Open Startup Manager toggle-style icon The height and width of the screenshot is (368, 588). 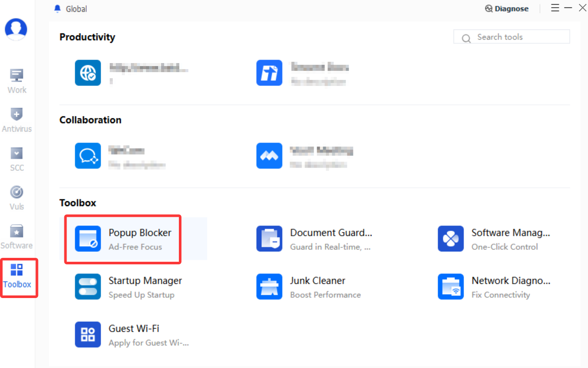pos(88,286)
